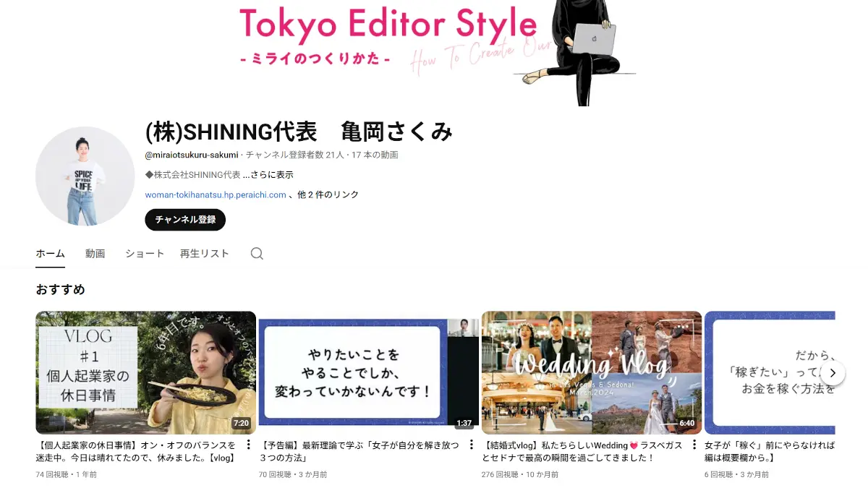Switch to the 動画 tab
The width and height of the screenshot is (868, 488).
click(95, 254)
